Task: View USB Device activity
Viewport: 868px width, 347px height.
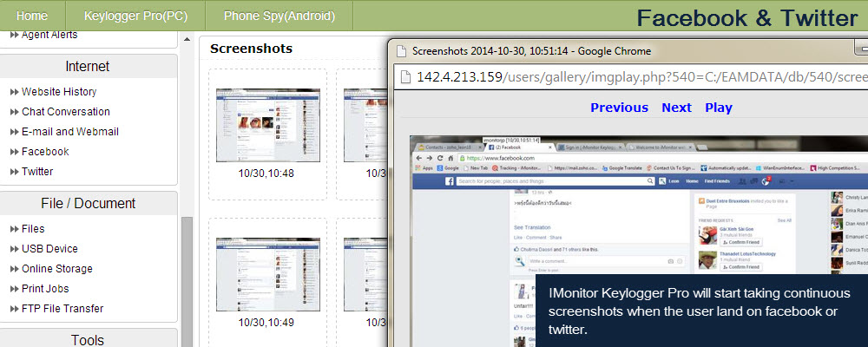Action: (49, 249)
